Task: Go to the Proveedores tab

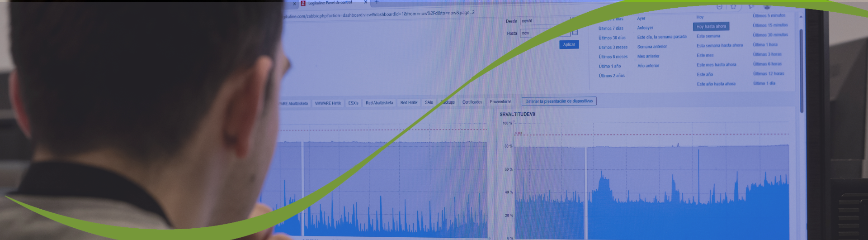Action: 500,102
